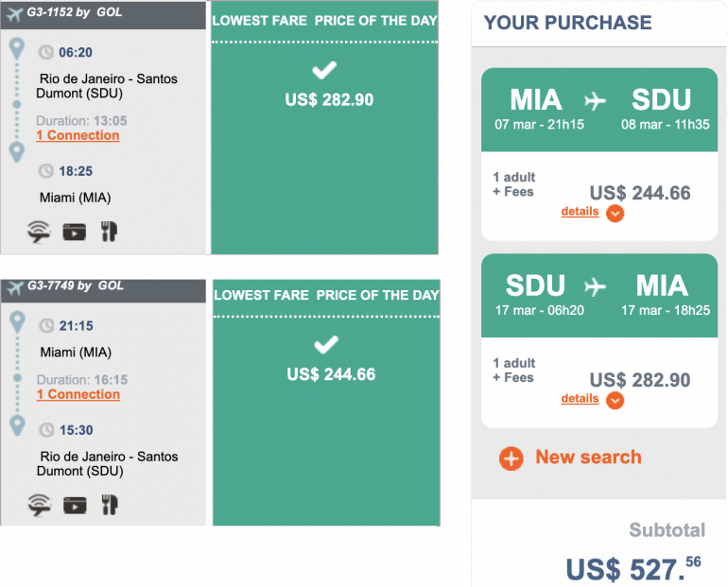728x587 pixels.
Task: Open the details link for SDU to MIA
Action: [x=580, y=399]
